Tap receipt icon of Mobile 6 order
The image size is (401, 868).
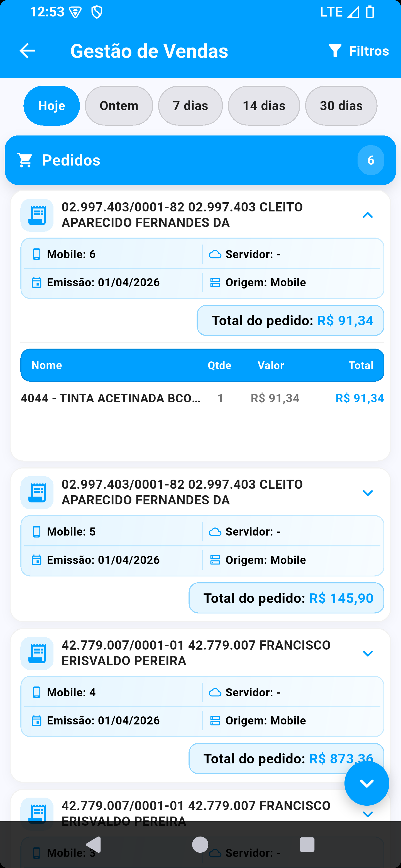click(37, 215)
